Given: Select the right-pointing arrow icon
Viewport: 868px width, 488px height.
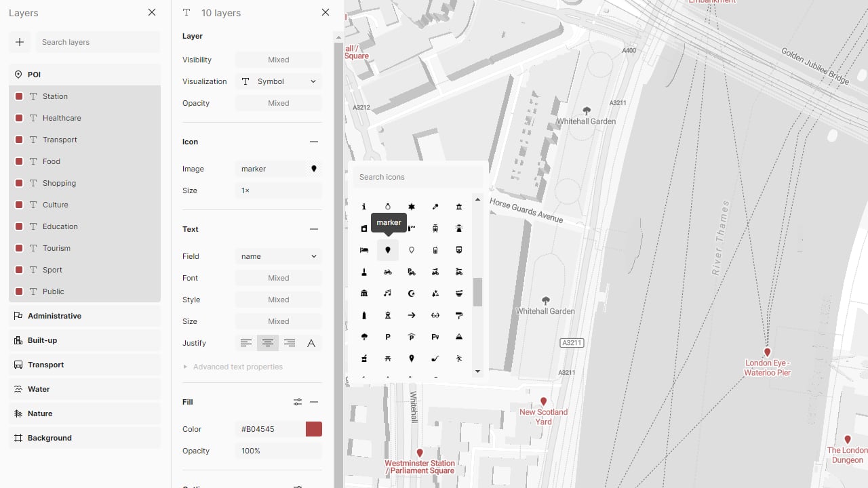Looking at the screenshot, I should pos(412,315).
